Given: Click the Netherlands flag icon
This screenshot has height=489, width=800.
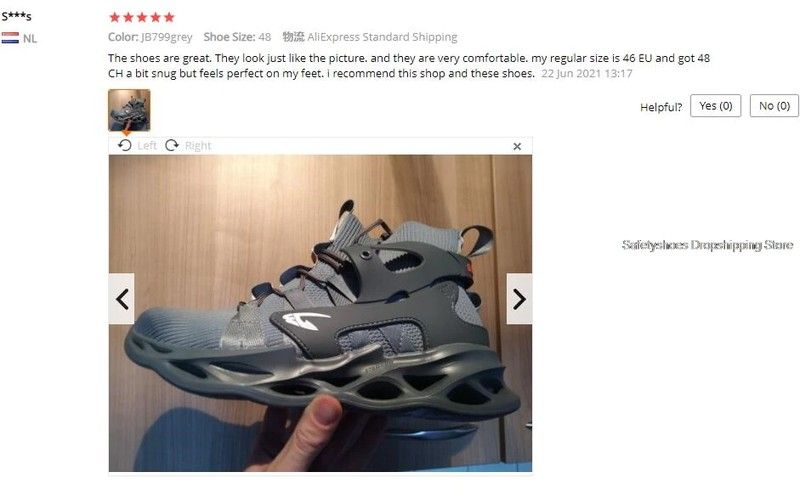Looking at the screenshot, I should (x=10, y=38).
